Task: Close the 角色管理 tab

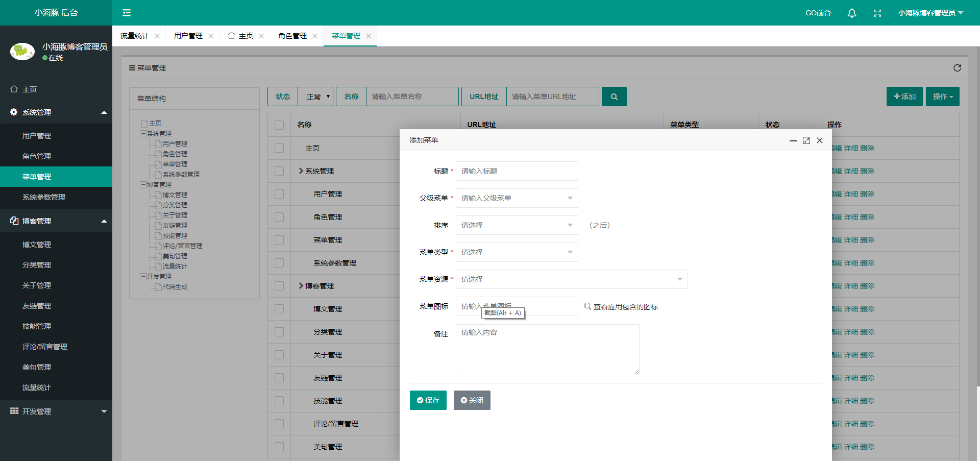Action: 315,36
